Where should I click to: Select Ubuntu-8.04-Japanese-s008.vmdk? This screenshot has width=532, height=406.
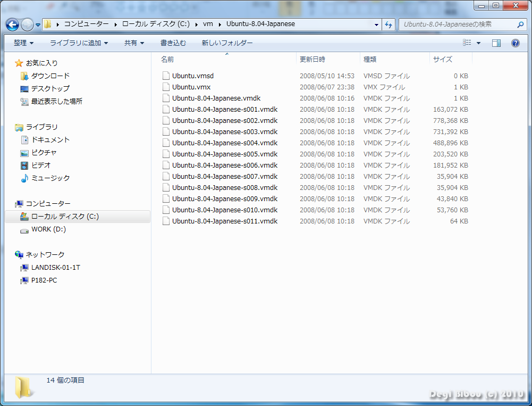[225, 187]
